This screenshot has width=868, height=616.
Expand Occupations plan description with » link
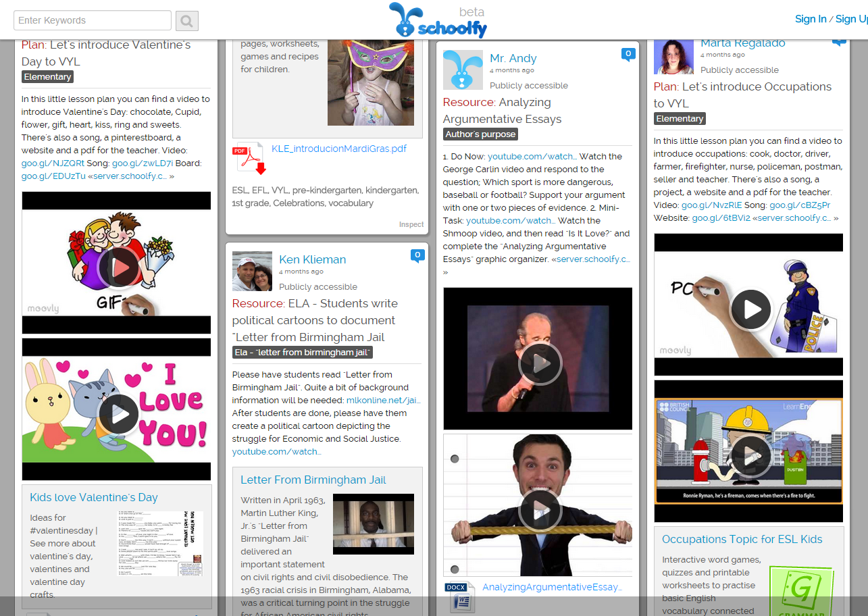click(836, 218)
